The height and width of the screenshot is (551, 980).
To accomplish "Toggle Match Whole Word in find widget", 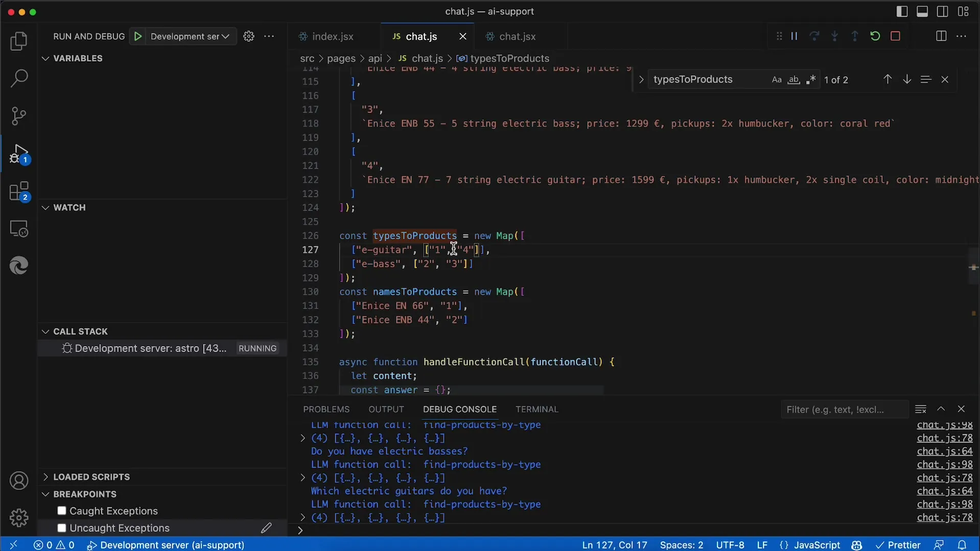I will click(x=794, y=80).
